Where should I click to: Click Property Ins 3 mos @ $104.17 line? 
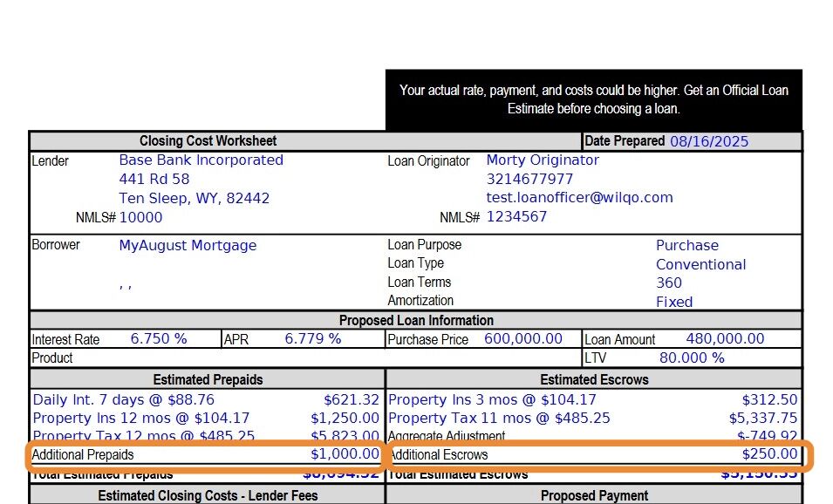(492, 399)
